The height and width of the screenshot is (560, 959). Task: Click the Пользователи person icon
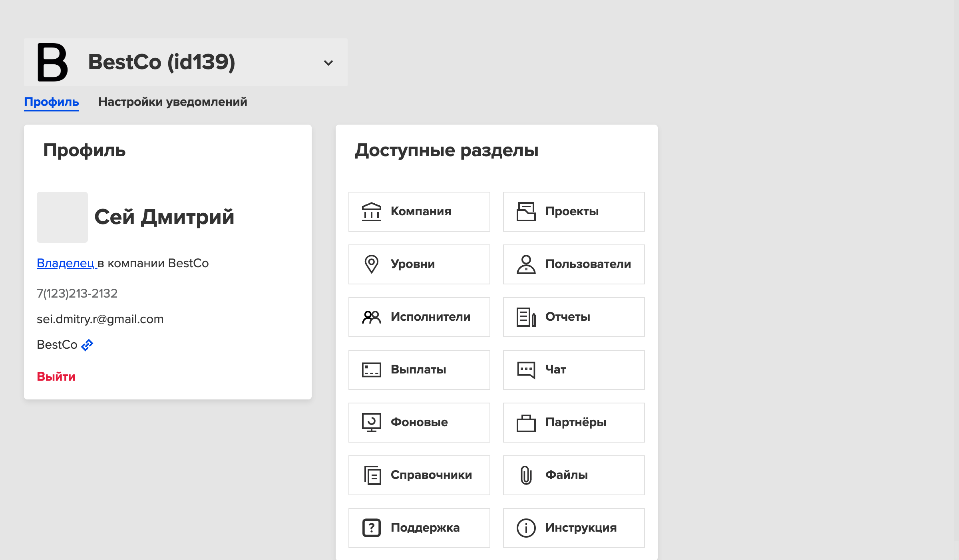[x=526, y=264]
